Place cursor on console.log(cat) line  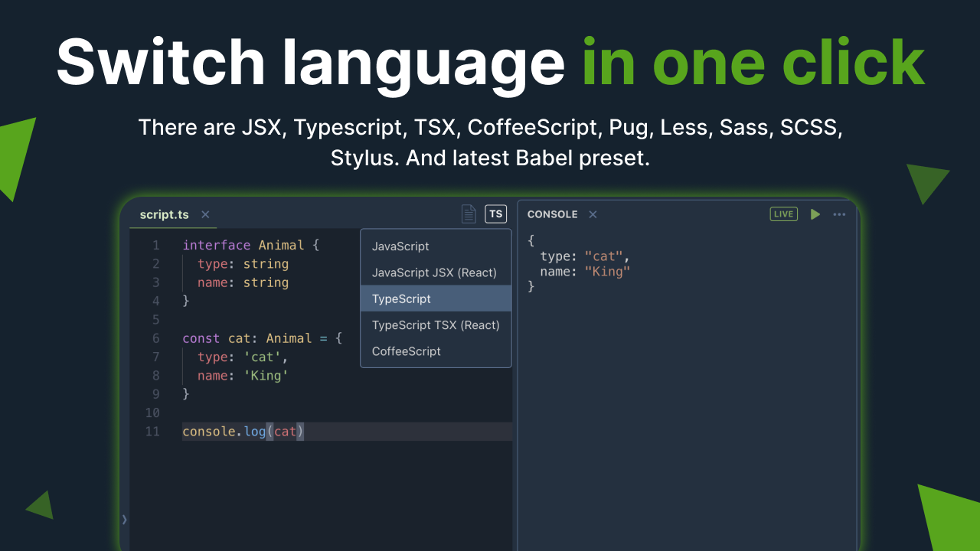pos(243,432)
